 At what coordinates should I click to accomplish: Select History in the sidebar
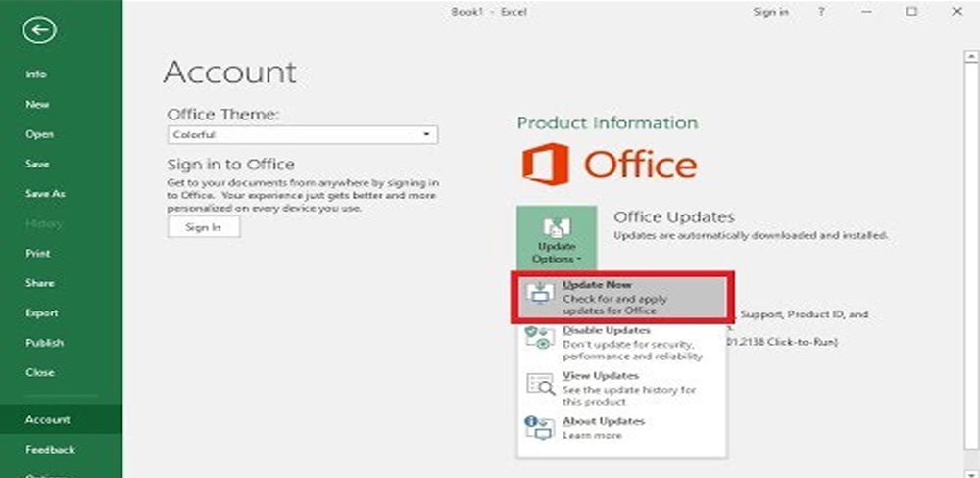44,223
